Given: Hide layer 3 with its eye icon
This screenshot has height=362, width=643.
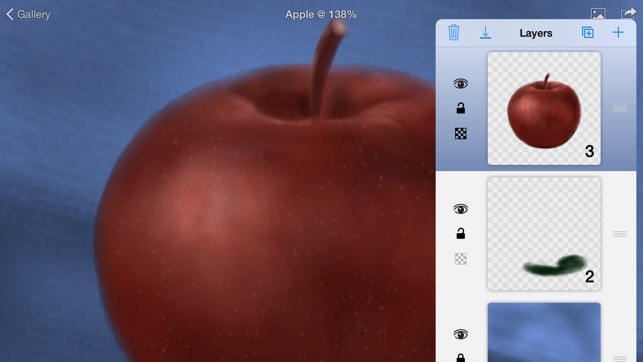Looking at the screenshot, I should 461,84.
